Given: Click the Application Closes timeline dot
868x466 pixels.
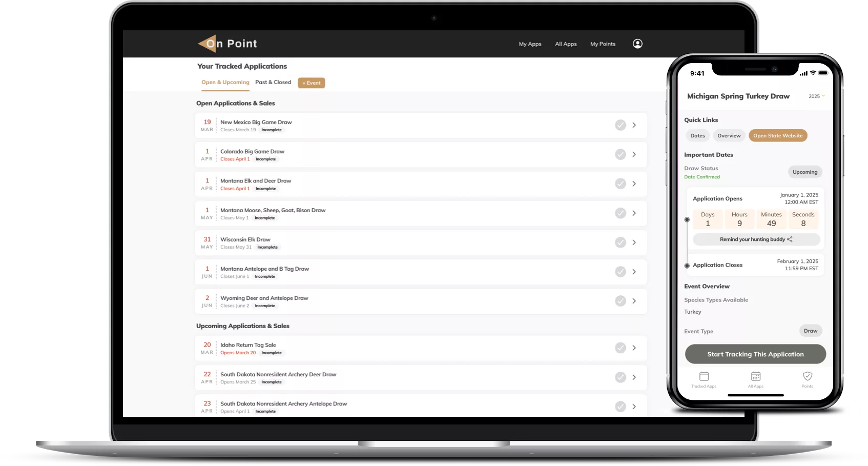Looking at the screenshot, I should point(687,266).
